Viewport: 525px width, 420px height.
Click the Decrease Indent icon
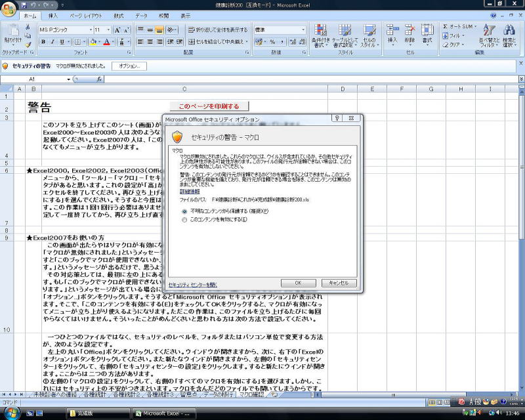[171, 42]
